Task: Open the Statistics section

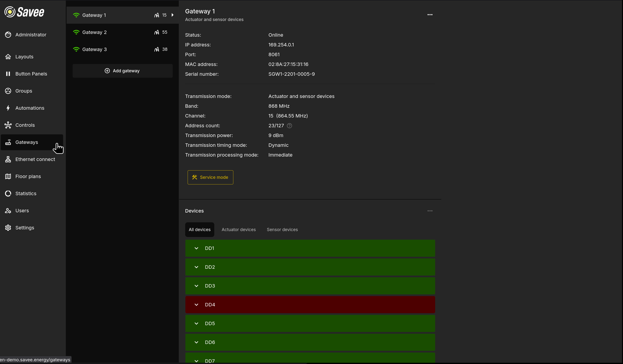Action: click(26, 193)
